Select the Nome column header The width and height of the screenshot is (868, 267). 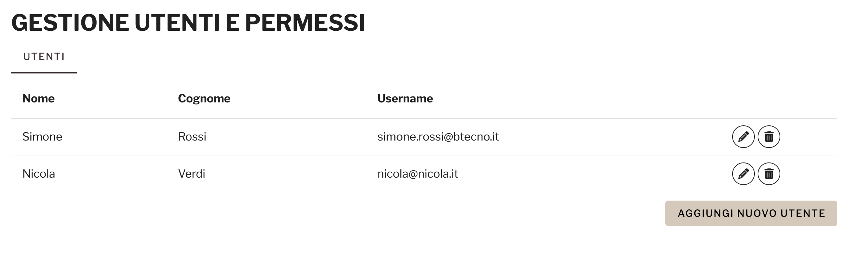click(39, 99)
